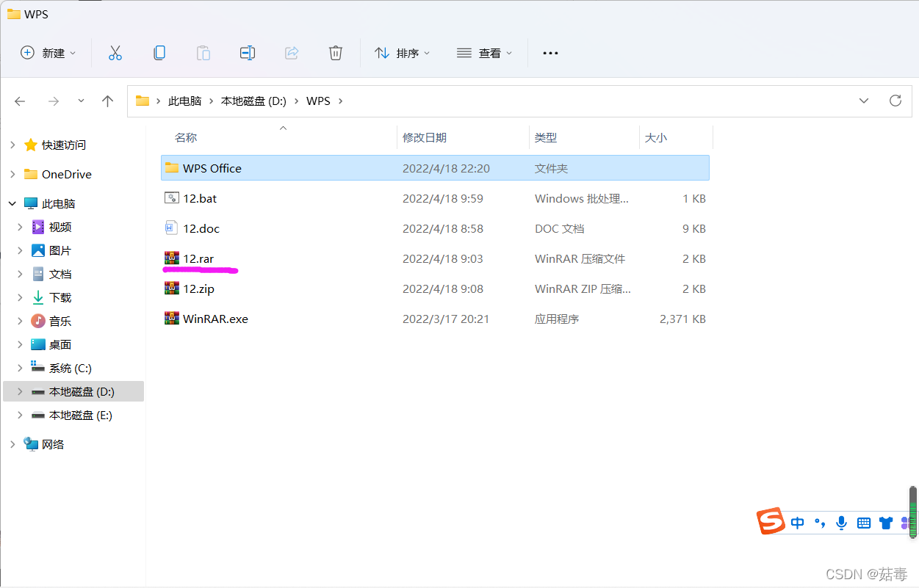
Task: Click the Share icon in toolbar
Action: point(292,53)
